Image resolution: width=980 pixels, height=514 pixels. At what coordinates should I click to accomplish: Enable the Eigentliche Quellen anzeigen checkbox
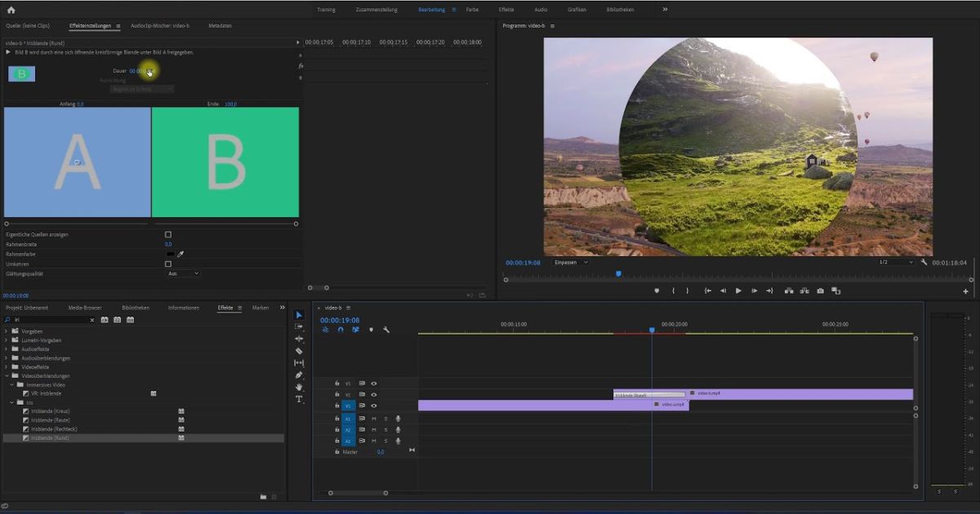pos(168,235)
